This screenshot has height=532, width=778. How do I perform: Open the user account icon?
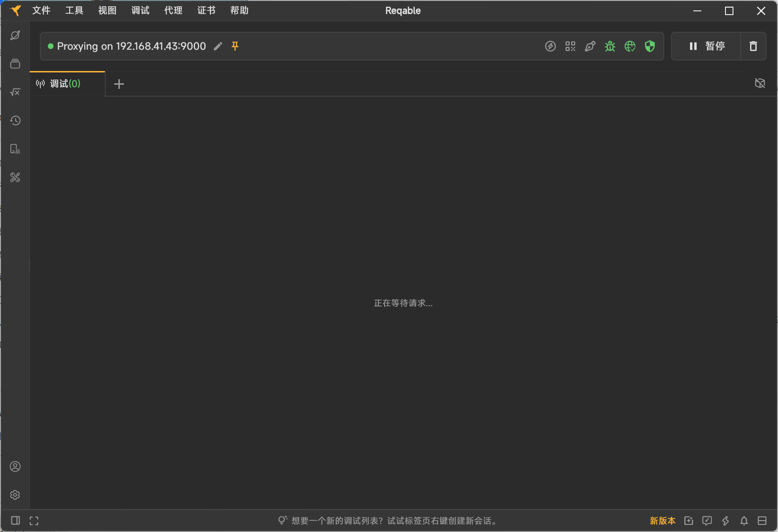click(15, 467)
